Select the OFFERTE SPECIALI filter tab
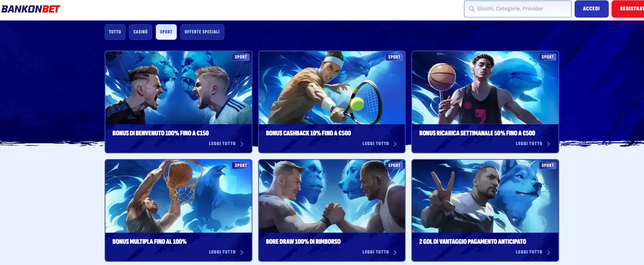 [x=202, y=32]
